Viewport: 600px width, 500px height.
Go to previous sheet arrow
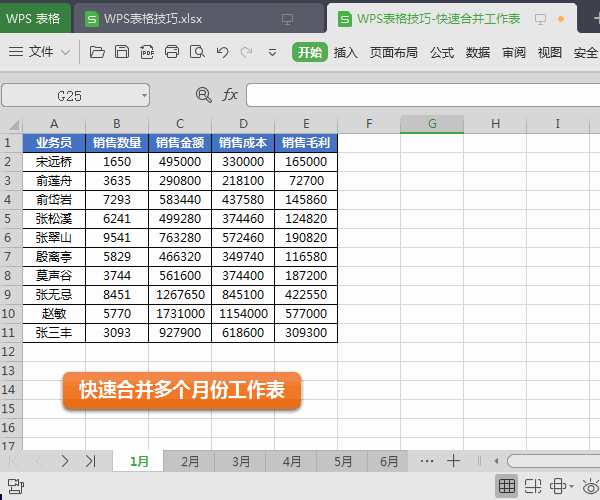point(39,461)
